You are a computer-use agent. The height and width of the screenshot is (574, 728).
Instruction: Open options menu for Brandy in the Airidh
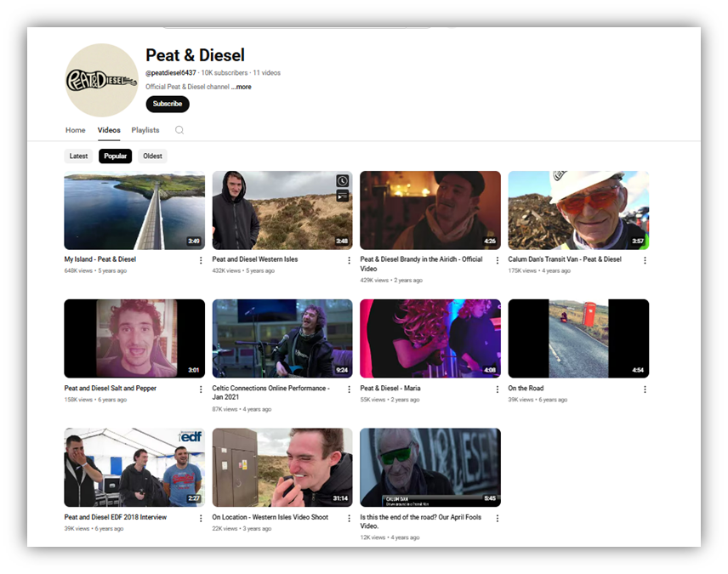click(x=498, y=260)
